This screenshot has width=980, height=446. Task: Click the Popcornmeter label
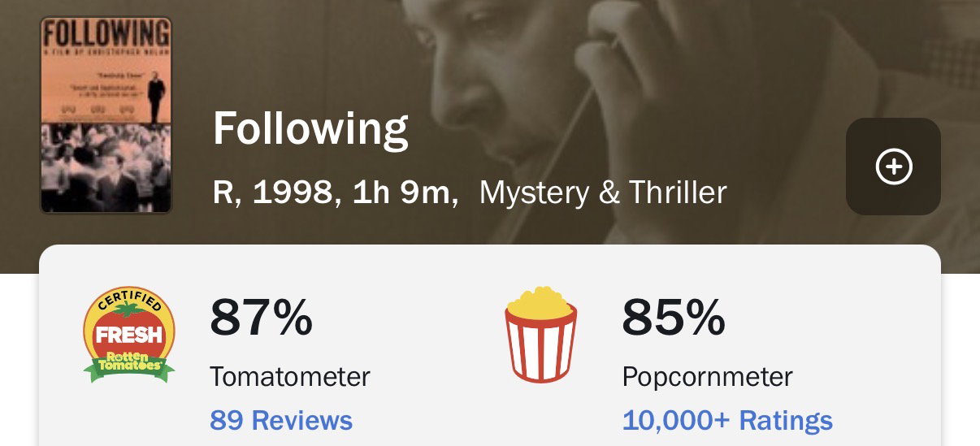pos(707,377)
